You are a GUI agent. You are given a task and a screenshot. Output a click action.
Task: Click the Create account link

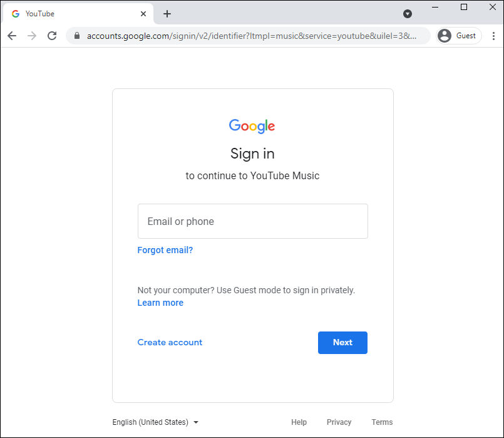coord(170,343)
